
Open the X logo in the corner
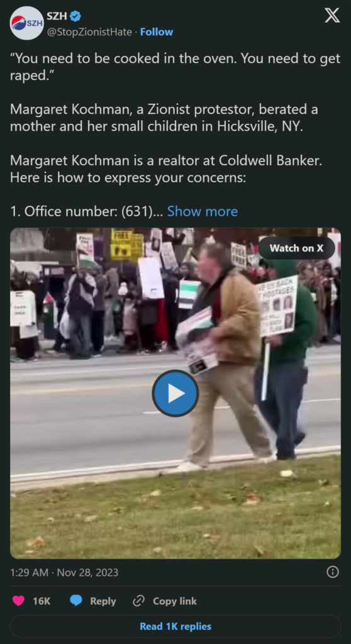pos(332,16)
